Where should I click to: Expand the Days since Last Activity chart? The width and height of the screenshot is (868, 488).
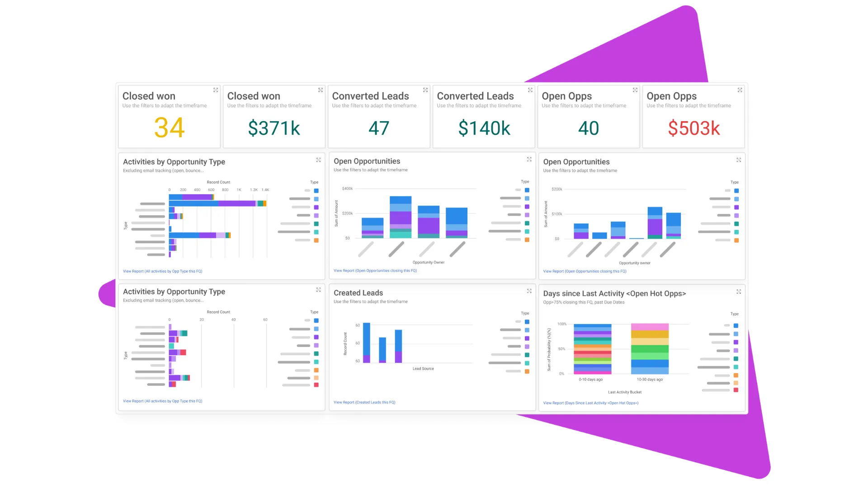click(739, 291)
